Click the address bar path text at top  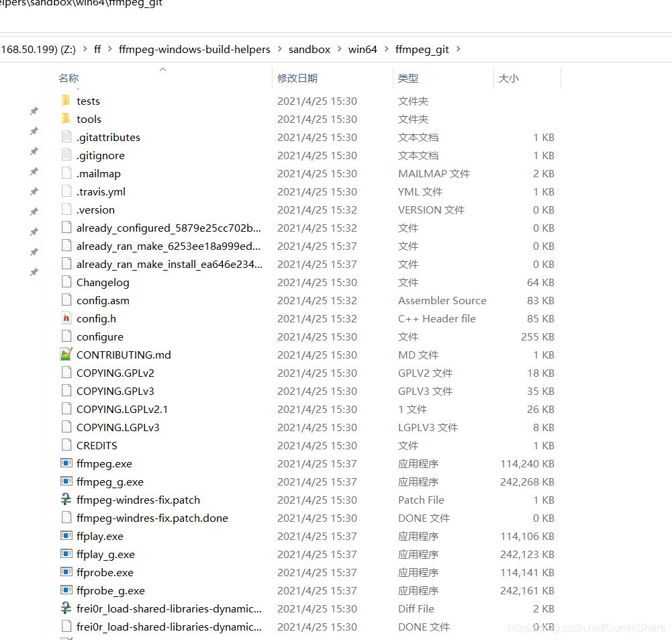pos(81,3)
